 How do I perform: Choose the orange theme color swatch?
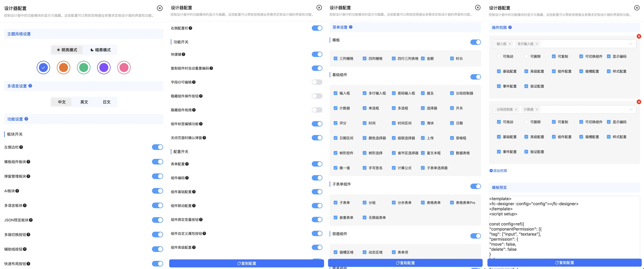tap(64, 68)
